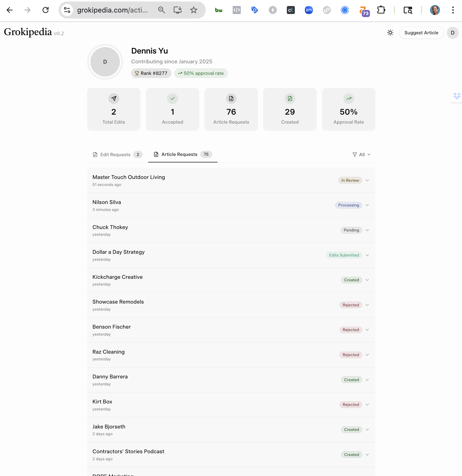Open the Extensions puzzle piece menu
The image size is (462, 476).
(381, 10)
